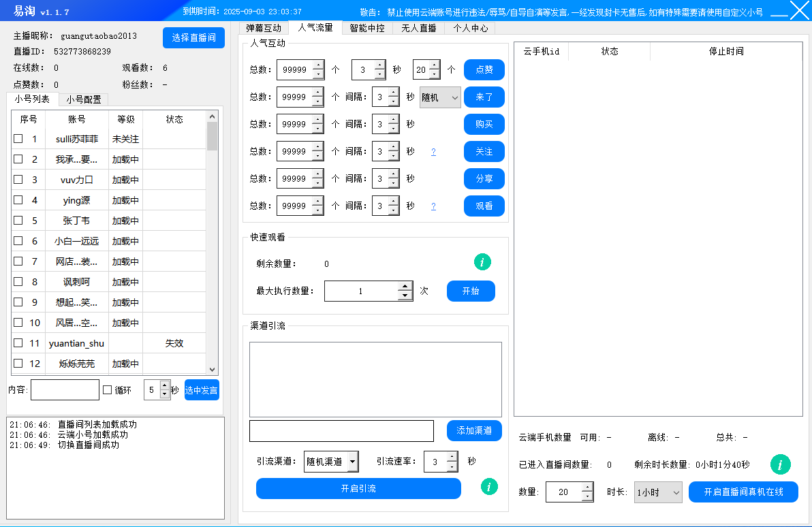Decrease 引流速率 with the down arrow
Viewport: 812px width, 527px height.
click(452, 466)
